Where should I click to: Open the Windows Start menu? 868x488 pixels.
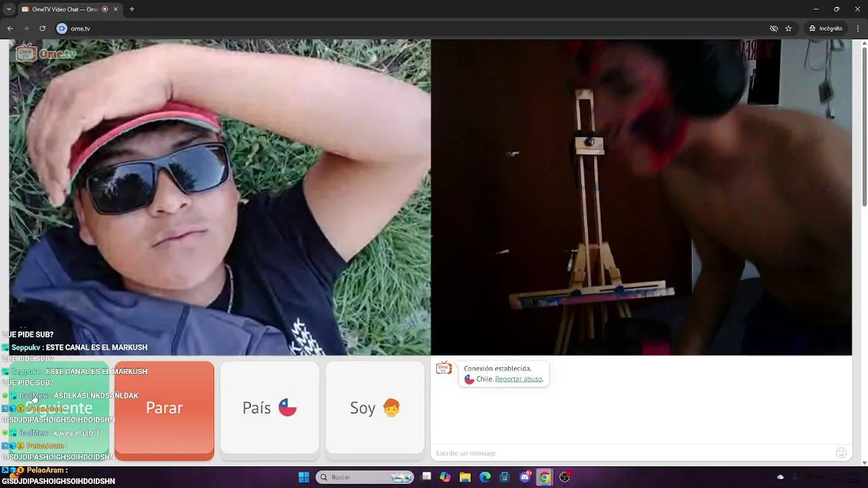point(304,477)
